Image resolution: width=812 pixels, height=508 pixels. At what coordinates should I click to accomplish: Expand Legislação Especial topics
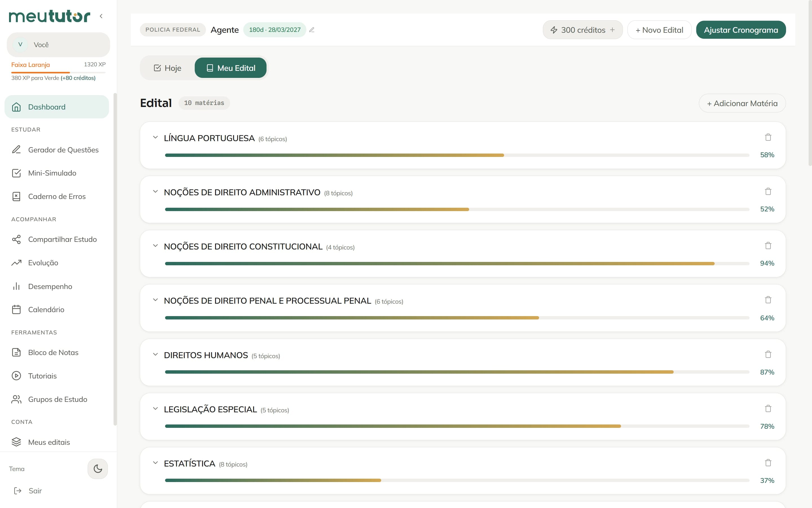pyautogui.click(x=155, y=409)
